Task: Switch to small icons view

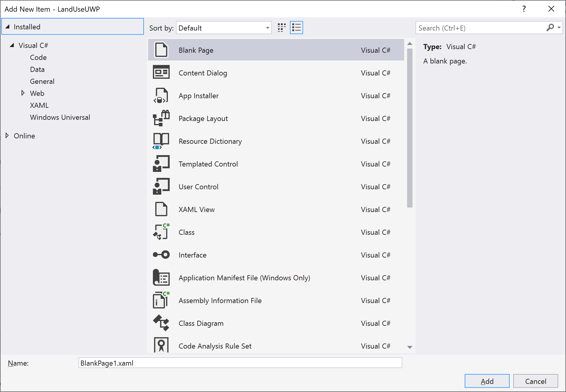Action: 281,28
